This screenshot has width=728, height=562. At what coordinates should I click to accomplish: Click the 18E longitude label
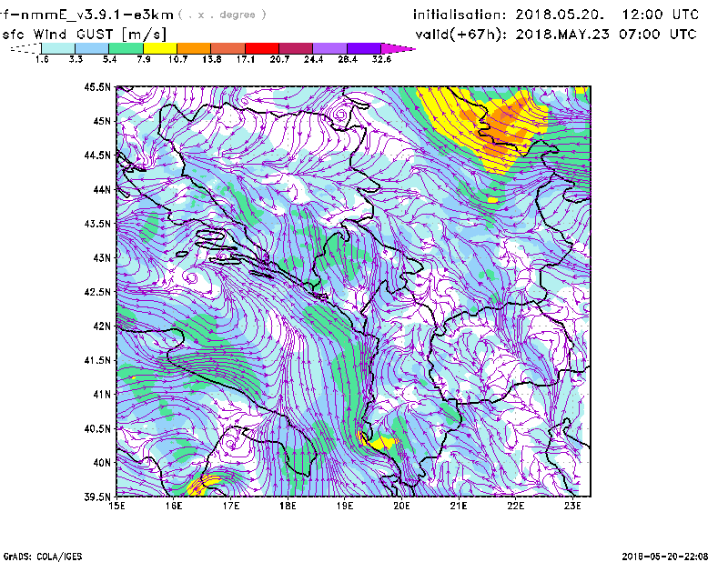288,506
